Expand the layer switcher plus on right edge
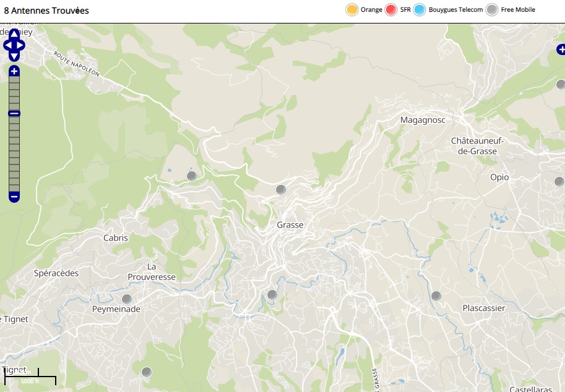This screenshot has height=392, width=565. coord(561,49)
